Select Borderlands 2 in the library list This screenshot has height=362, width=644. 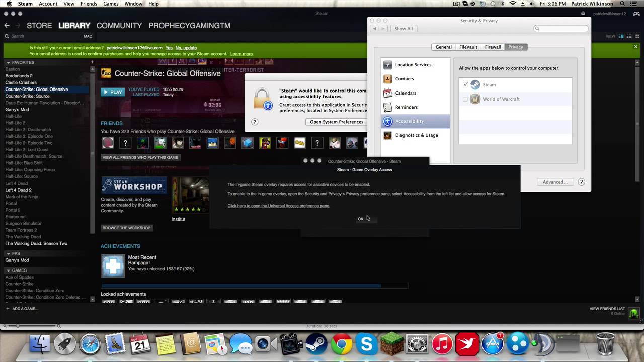pos(19,76)
